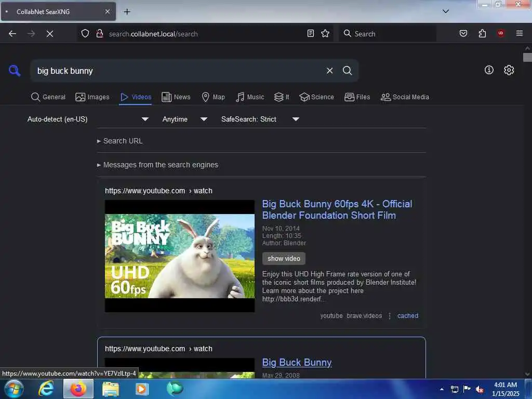Open the Anytime time range dropdown
532x399 pixels.
pos(184,119)
